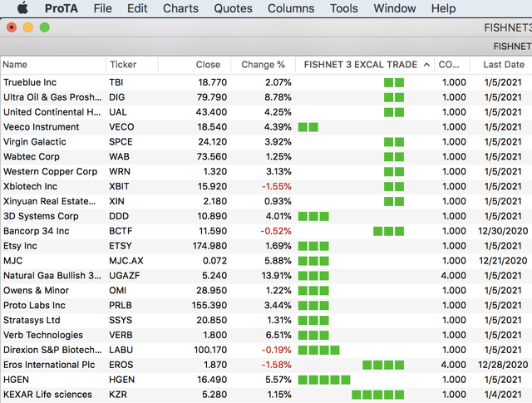Image resolution: width=532 pixels, height=403 pixels.
Task: Select the Virgin Galactic row
Action: tap(266, 142)
